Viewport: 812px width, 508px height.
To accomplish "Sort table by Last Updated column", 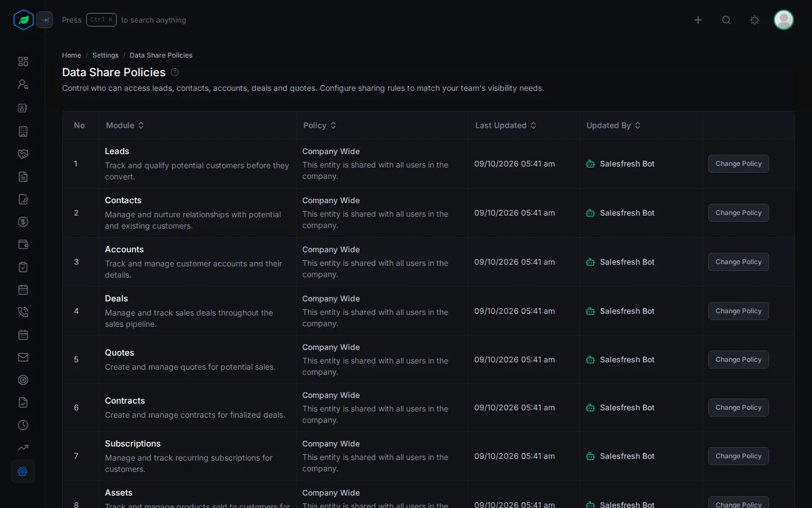I will coord(506,125).
